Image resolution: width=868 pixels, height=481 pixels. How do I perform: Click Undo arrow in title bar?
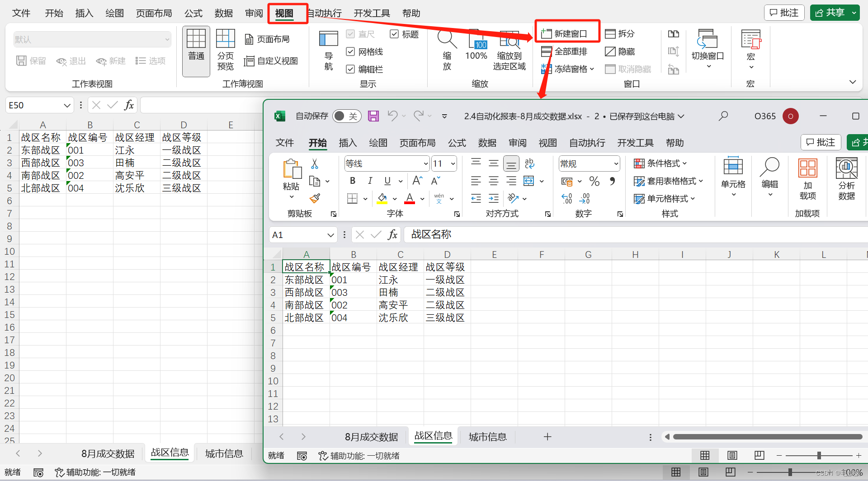point(392,116)
